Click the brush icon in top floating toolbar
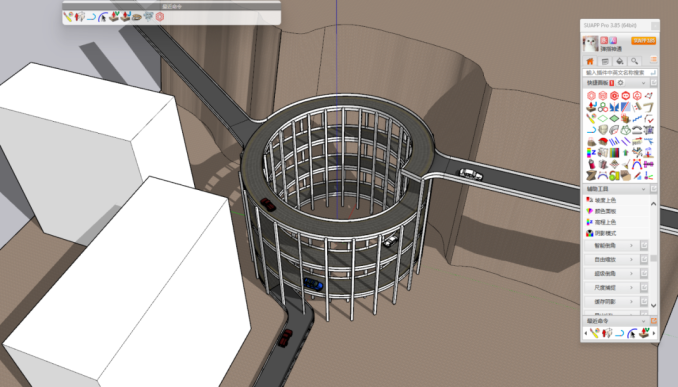Image resolution: width=678 pixels, height=387 pixels. click(x=68, y=17)
